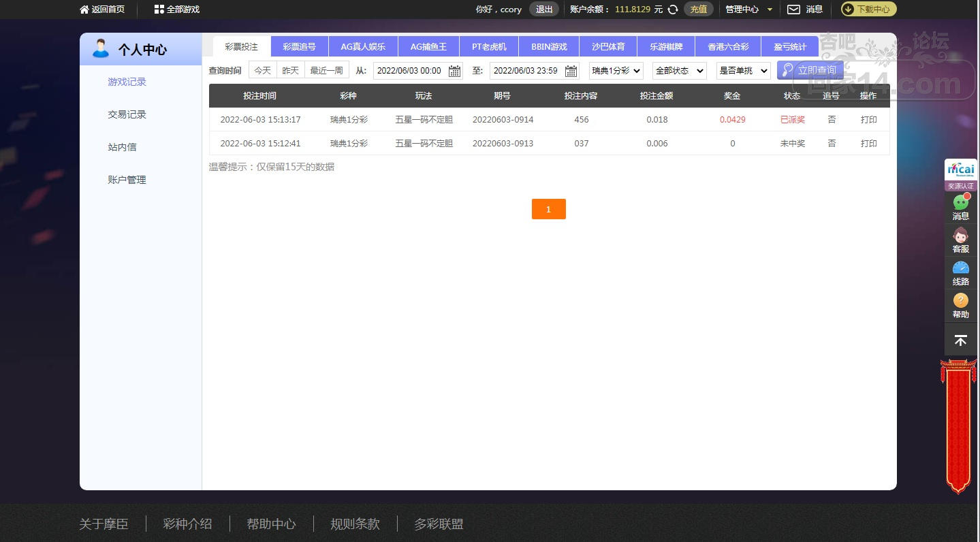This screenshot has width=980, height=542.
Task: Select 交易记录 in left sidebar
Action: pyautogui.click(x=127, y=114)
